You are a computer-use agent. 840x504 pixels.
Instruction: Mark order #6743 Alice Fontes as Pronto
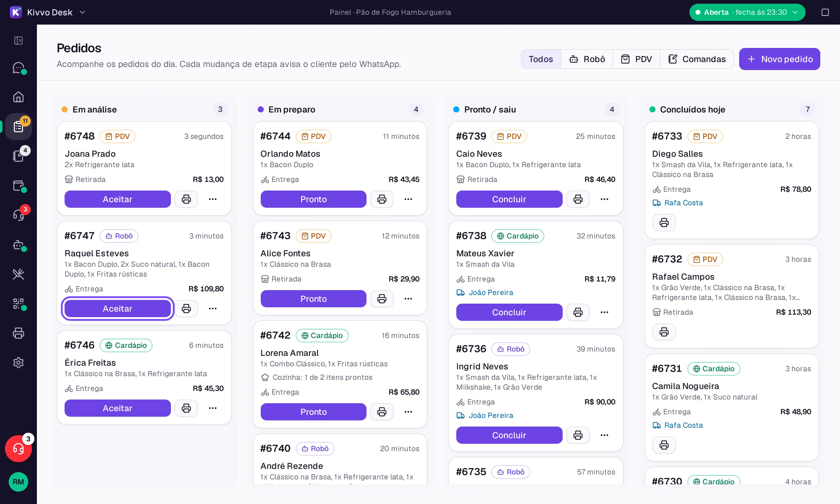(313, 298)
